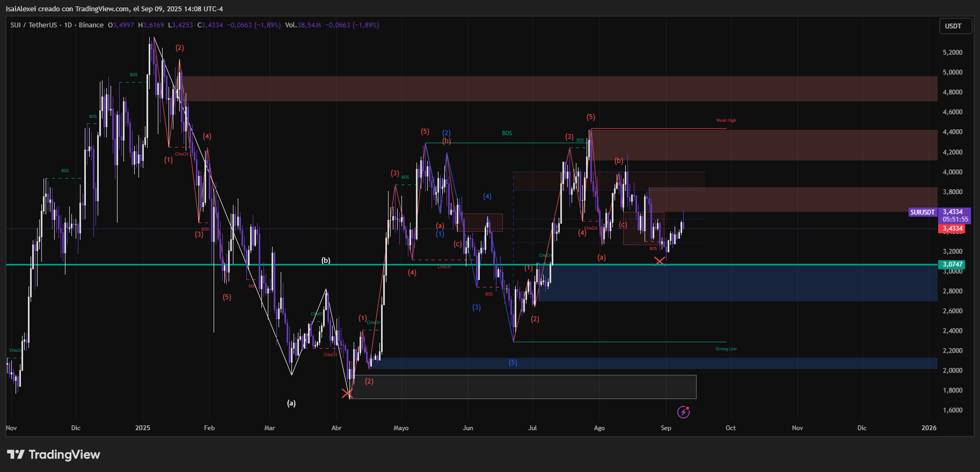Screen dimensions: 980x472
Task: Click the green 3,0747 price label
Action: (953, 264)
